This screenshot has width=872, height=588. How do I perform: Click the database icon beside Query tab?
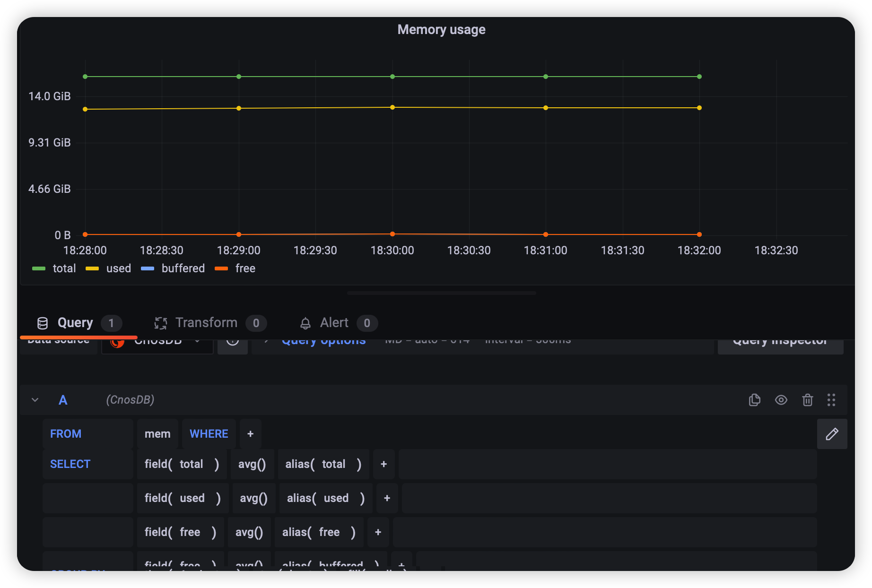42,323
